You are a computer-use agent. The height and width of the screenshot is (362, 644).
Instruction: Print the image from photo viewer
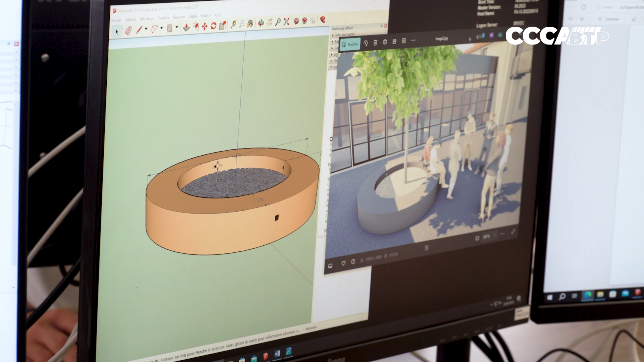coord(385,42)
